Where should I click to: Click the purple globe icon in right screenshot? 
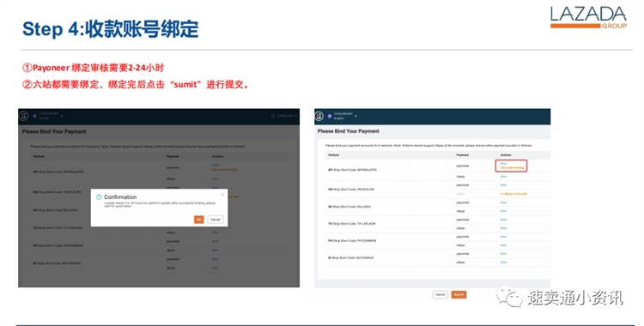330,116
